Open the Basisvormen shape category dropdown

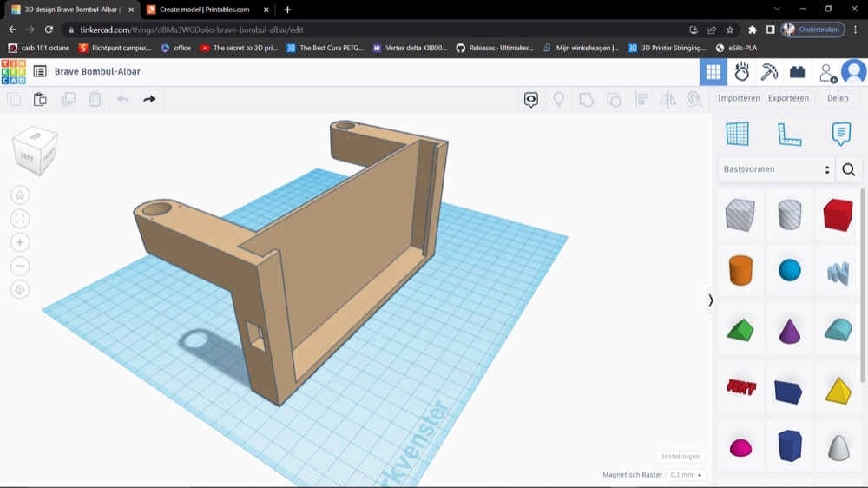click(x=777, y=169)
